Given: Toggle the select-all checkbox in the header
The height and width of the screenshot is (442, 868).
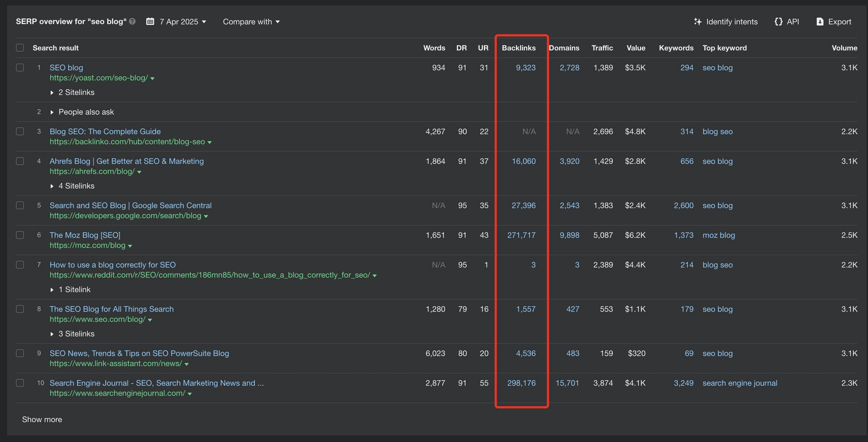Looking at the screenshot, I should pyautogui.click(x=20, y=48).
